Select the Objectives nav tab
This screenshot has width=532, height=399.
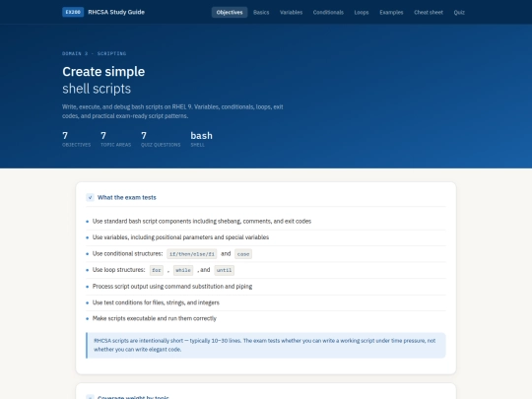pyautogui.click(x=230, y=12)
